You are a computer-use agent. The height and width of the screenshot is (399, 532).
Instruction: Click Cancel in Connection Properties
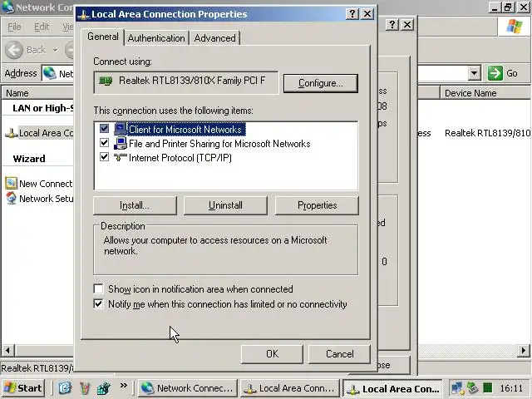pyautogui.click(x=340, y=354)
